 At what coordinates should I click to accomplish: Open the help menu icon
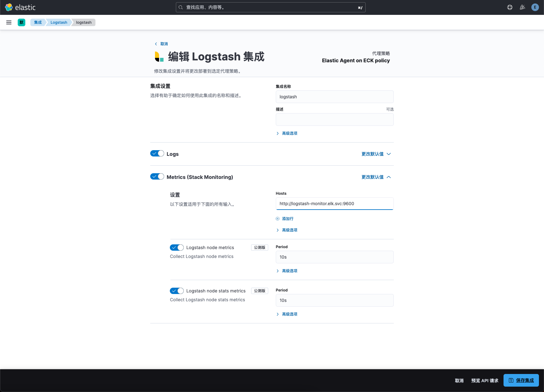[510, 7]
